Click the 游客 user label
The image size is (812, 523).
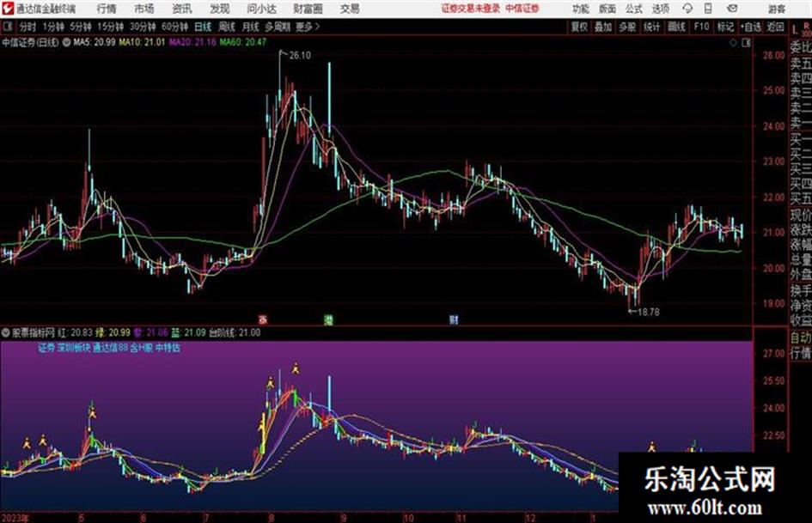[x=776, y=9]
